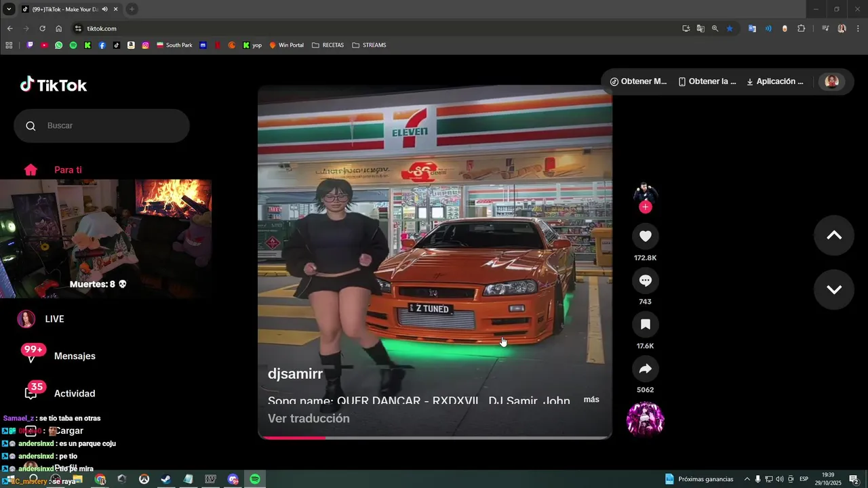Show hidden system tray icons chevron
This screenshot has height=488, width=868.
click(747, 479)
